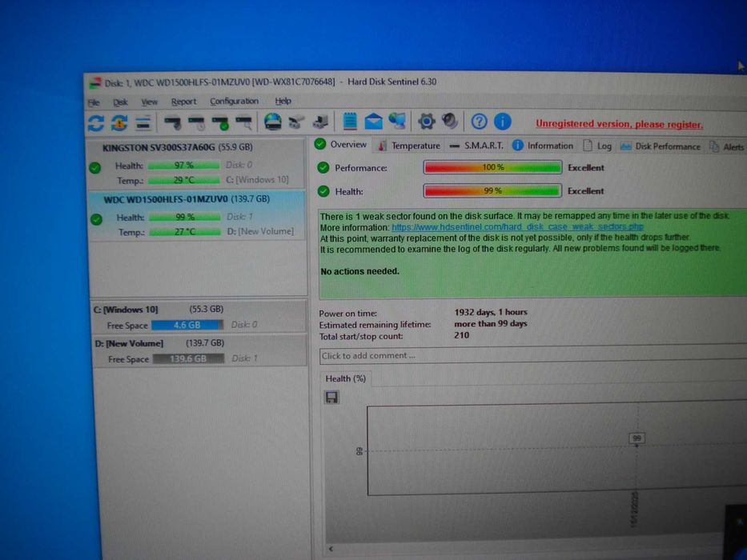The image size is (747, 560).
Task: Click the gray drive icon right of globe disk
Action: pyautogui.click(x=296, y=122)
